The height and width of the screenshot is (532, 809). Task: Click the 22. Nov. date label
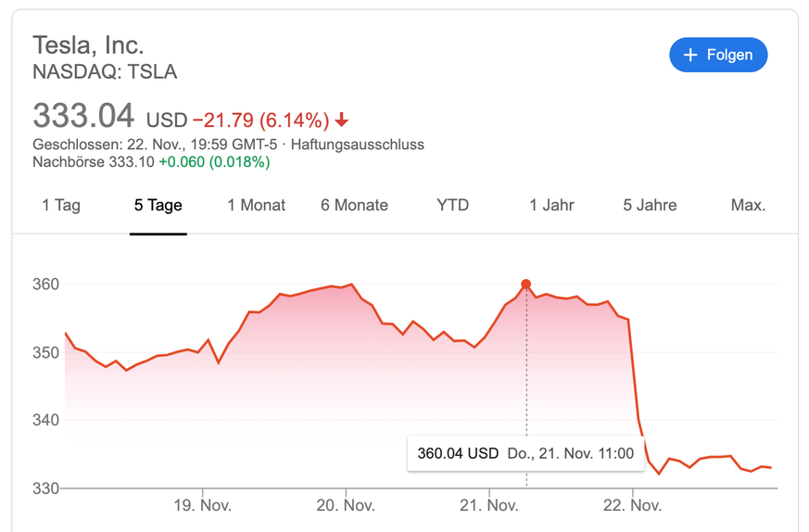click(x=632, y=506)
